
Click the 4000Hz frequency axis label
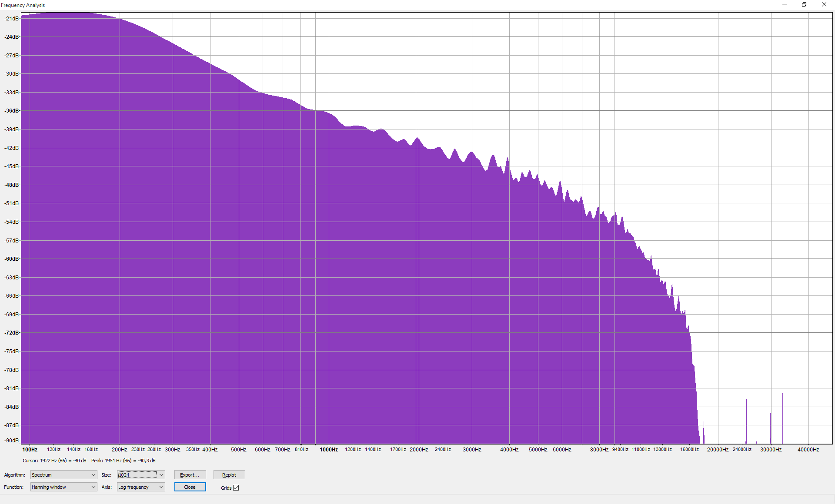pos(509,450)
